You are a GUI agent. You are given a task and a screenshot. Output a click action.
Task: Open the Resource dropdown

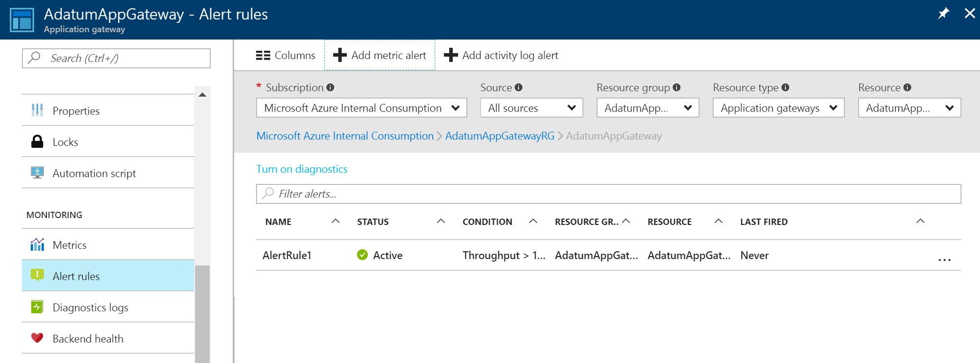910,108
